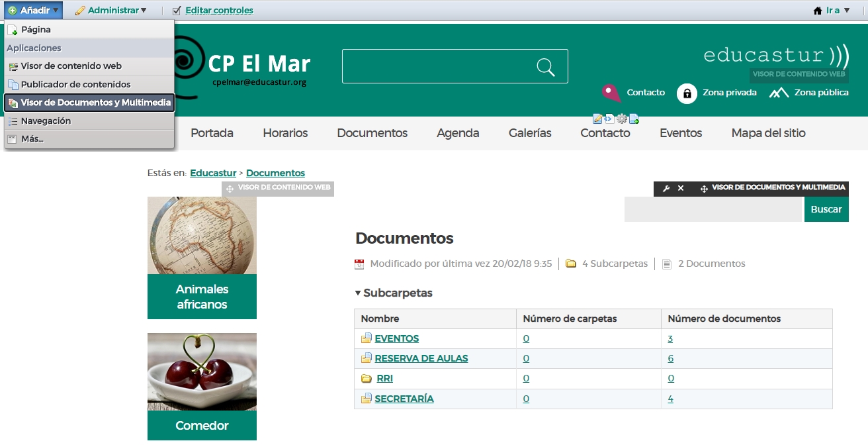Open the HTML source icon beside the pencil

pos(609,119)
